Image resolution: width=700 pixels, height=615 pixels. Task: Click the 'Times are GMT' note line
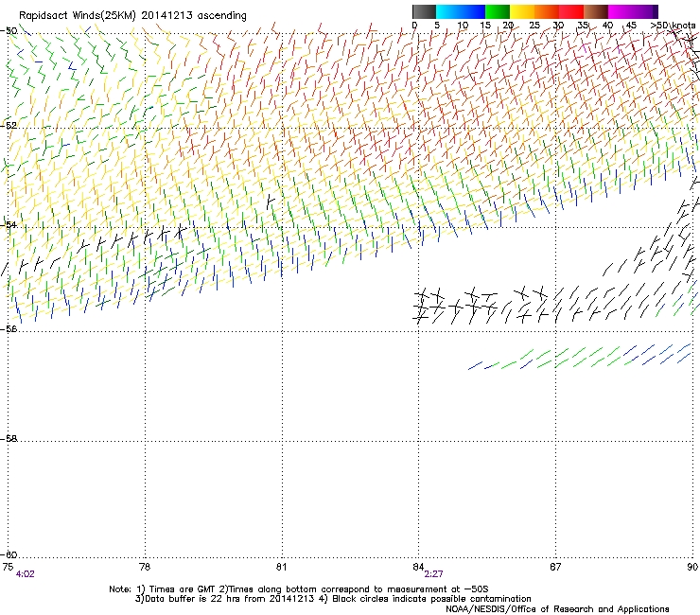[299, 589]
